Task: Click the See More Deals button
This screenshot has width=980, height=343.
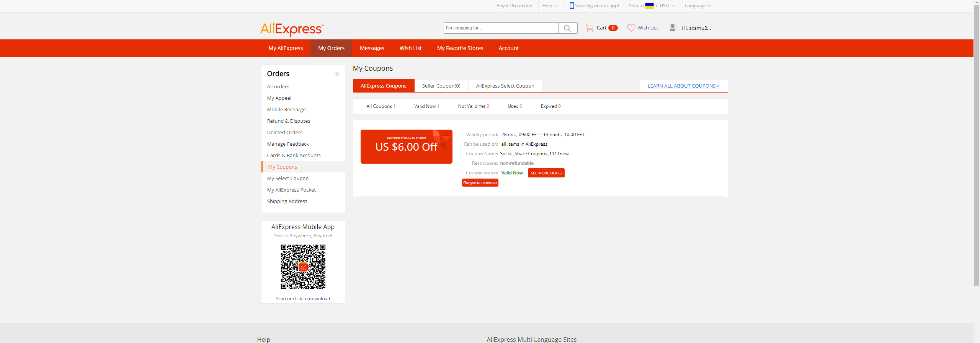Action: tap(546, 173)
